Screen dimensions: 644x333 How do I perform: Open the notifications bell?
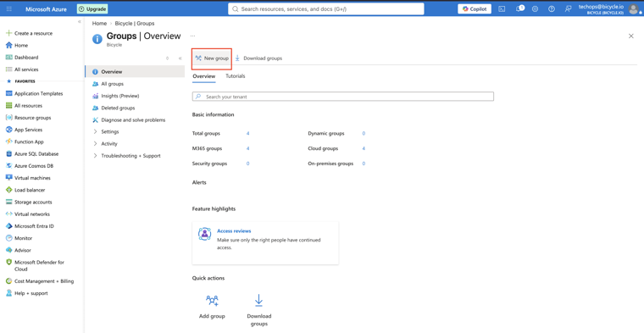[x=519, y=8]
